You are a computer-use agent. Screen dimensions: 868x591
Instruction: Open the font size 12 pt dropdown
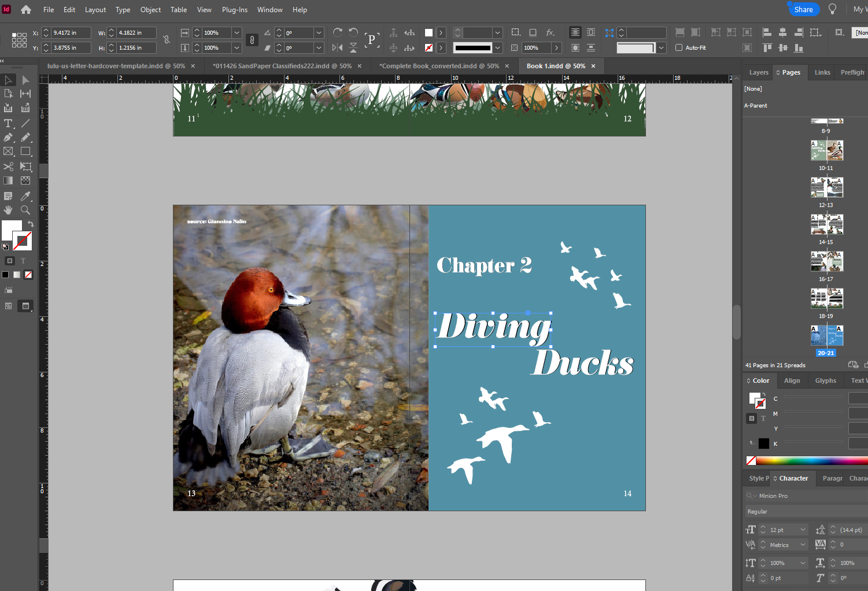pos(803,530)
